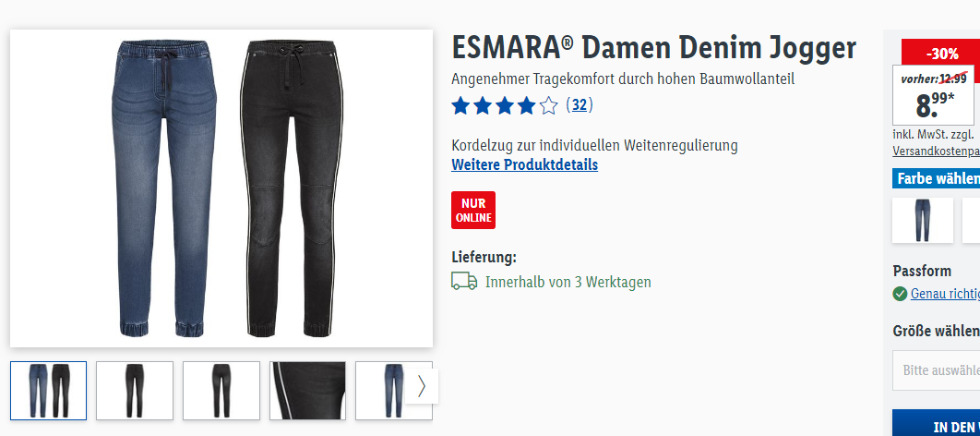The height and width of the screenshot is (436, 980).
Task: Select the side stripe detail close-up thumbnail
Action: click(x=307, y=391)
